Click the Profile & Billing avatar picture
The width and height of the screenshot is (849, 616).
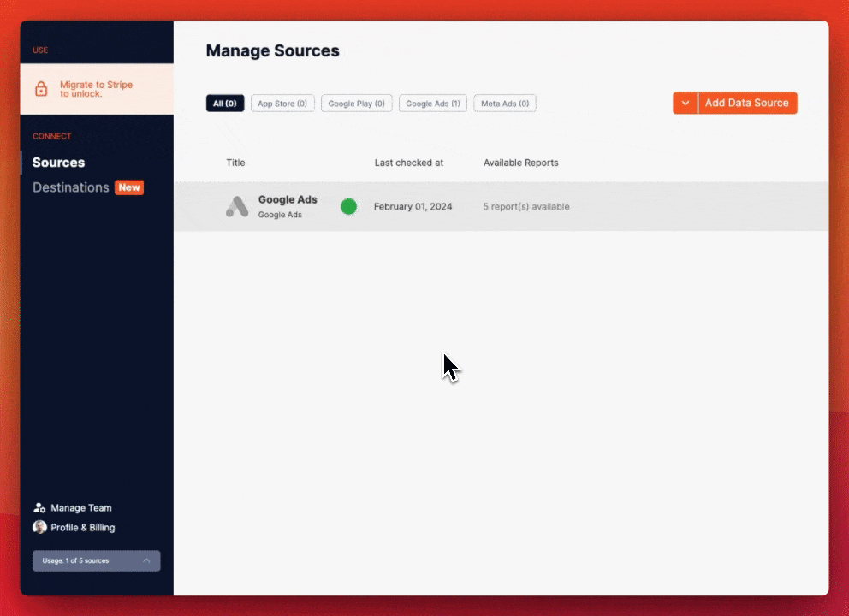(x=39, y=527)
